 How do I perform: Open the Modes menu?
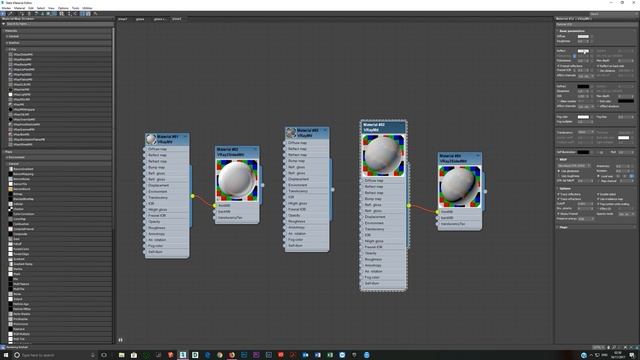coord(6,8)
